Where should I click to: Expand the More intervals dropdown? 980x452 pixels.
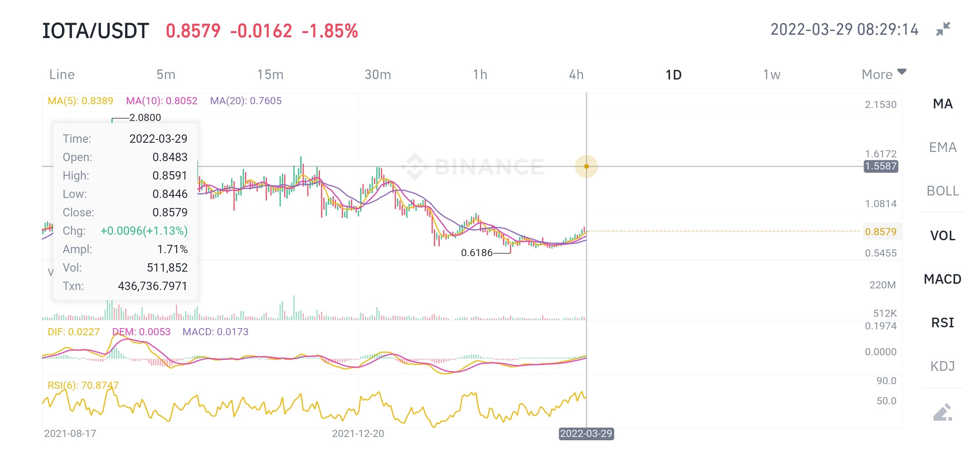click(x=884, y=74)
